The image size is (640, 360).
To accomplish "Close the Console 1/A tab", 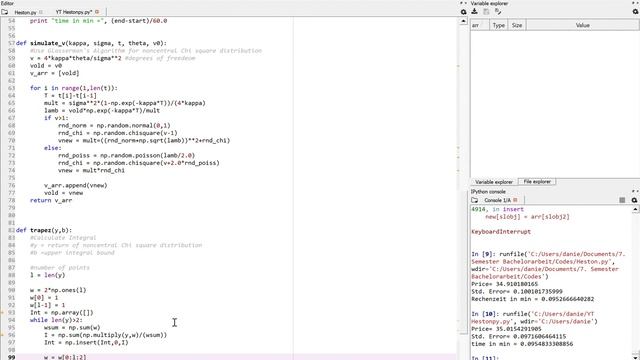I will click(516, 200).
